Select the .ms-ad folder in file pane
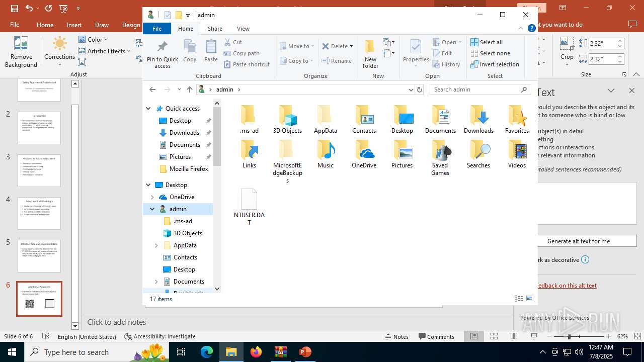 pos(249,120)
